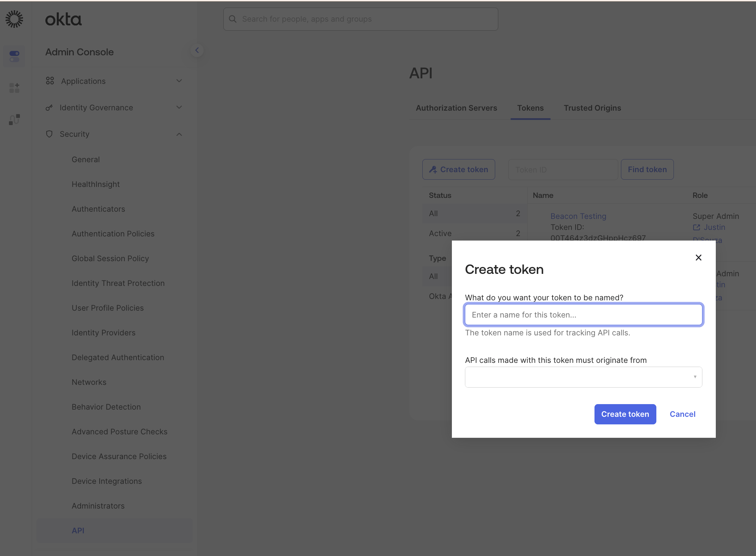756x556 pixels.
Task: Open the add apps grid icon in left rail
Action: [x=14, y=88]
